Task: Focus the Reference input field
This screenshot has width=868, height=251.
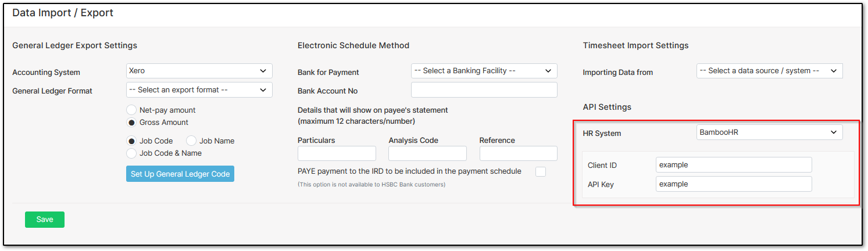Action: tap(518, 153)
